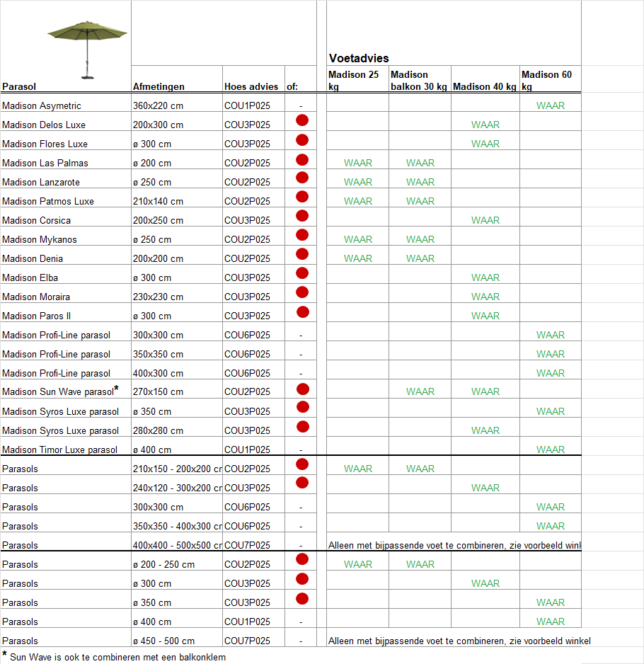Select the red dot in Madison Elba row
644x664 pixels.
(302, 273)
